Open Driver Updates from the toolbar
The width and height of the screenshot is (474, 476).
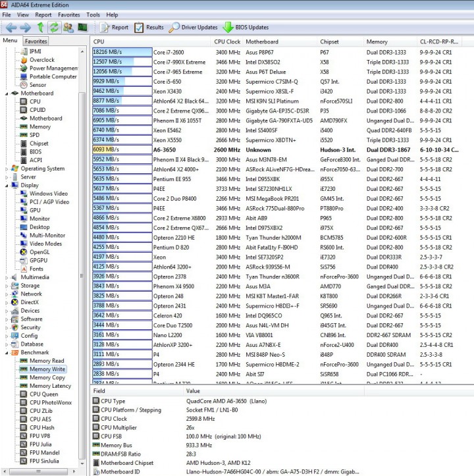pos(193,27)
